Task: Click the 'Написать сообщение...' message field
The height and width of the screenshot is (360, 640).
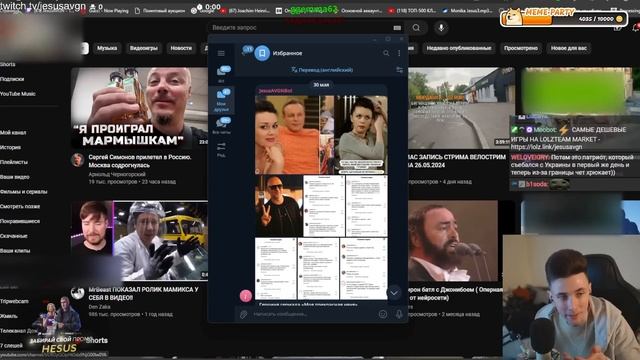Action: click(x=312, y=314)
